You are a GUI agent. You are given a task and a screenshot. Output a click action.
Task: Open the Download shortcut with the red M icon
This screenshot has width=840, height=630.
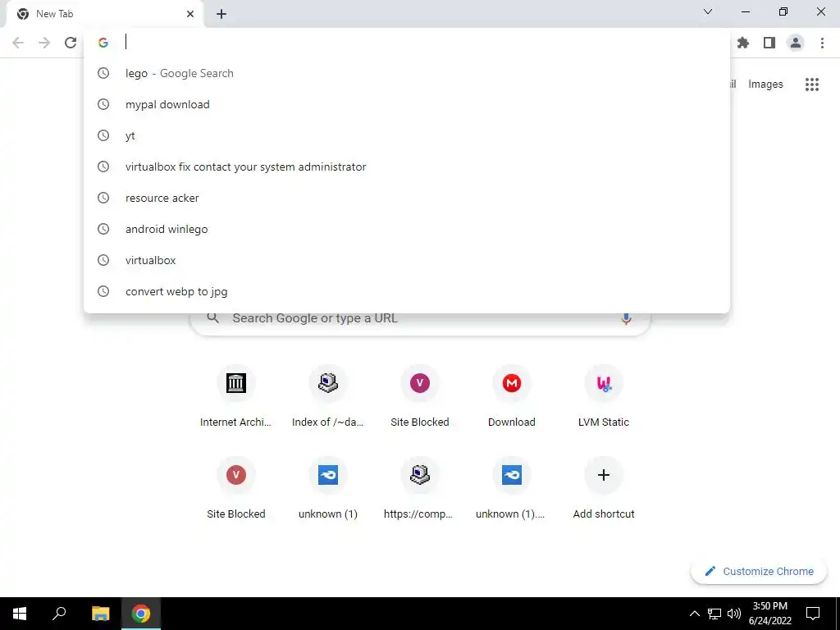(512, 396)
